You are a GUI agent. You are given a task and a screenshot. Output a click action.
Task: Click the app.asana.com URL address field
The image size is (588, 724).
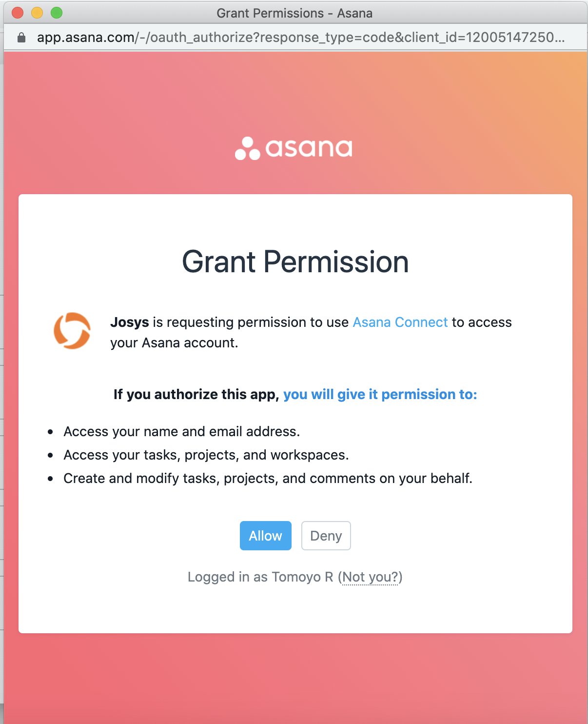[x=300, y=38]
